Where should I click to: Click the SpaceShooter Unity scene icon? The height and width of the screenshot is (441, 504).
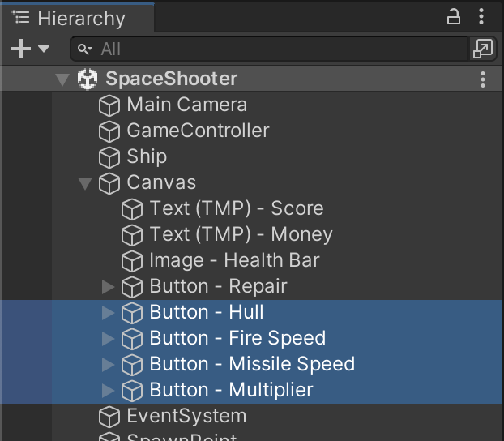tap(88, 79)
